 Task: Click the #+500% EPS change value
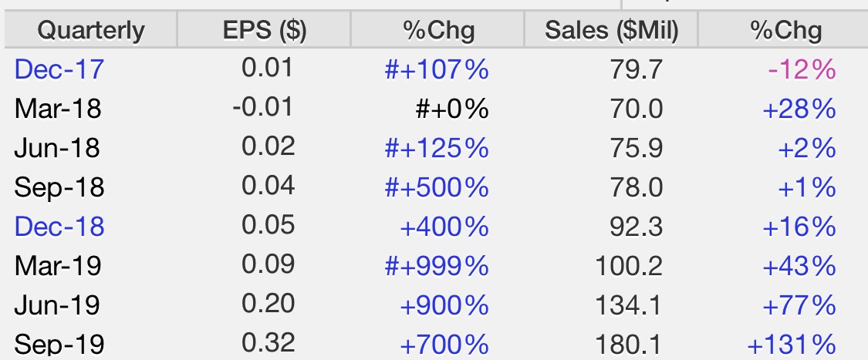437,187
